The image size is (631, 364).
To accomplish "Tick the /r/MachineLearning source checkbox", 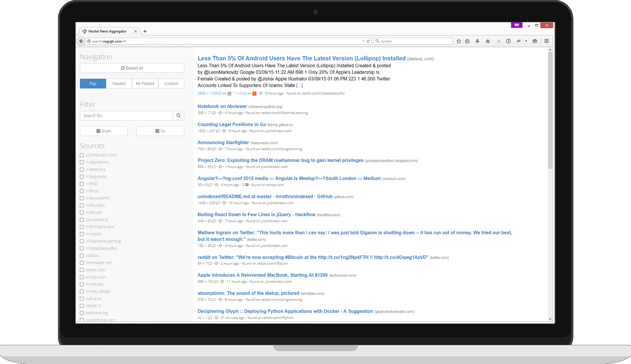I will (x=82, y=241).
